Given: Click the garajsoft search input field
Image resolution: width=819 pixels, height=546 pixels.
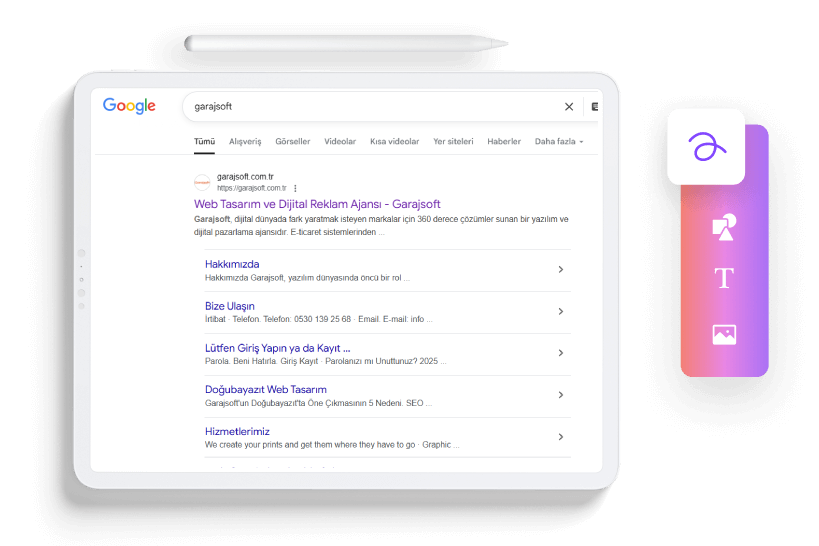Looking at the screenshot, I should pyautogui.click(x=373, y=107).
